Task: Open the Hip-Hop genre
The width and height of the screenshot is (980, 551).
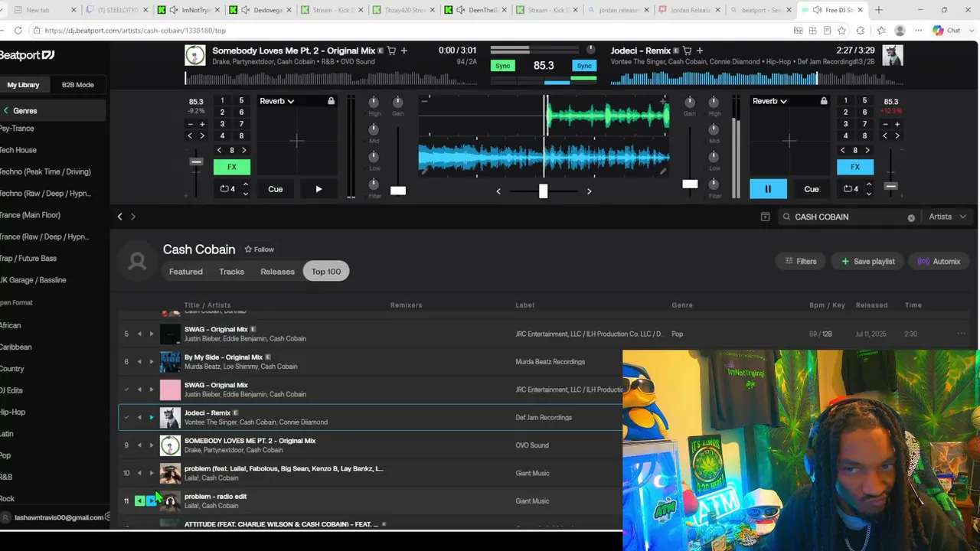Action: coord(12,412)
